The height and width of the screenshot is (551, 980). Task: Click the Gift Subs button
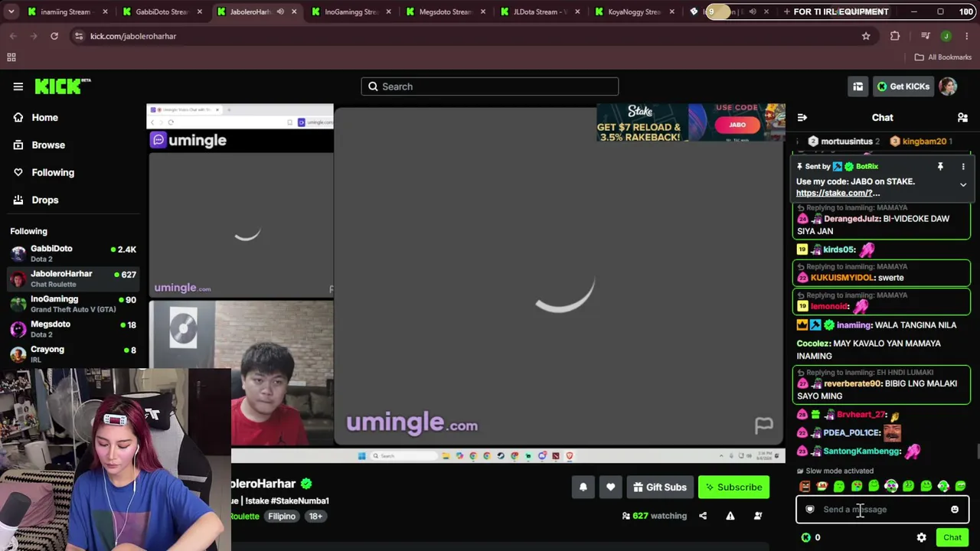tap(659, 487)
